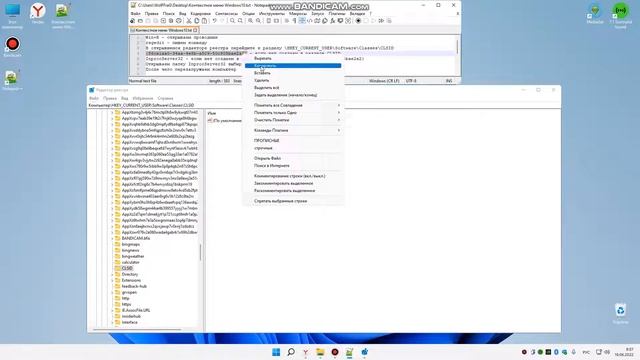Expand the IE.AssocFile.URL key in registry tree

click(112, 310)
